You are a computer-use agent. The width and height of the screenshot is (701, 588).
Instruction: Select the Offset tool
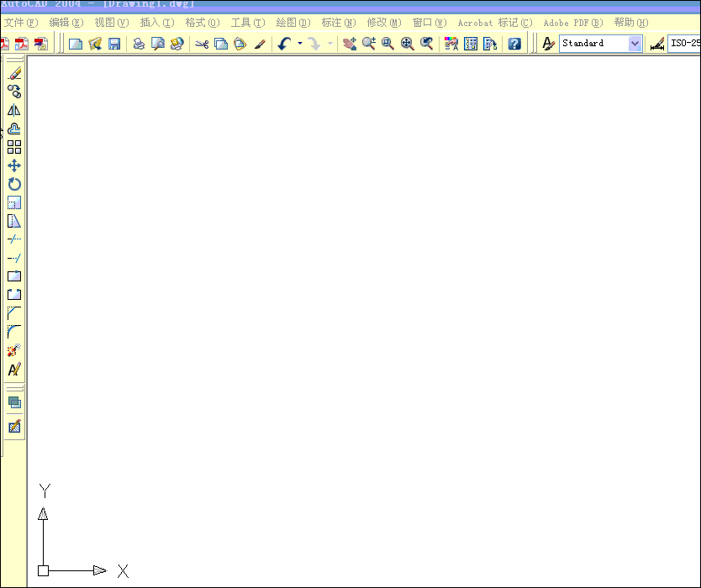click(14, 129)
